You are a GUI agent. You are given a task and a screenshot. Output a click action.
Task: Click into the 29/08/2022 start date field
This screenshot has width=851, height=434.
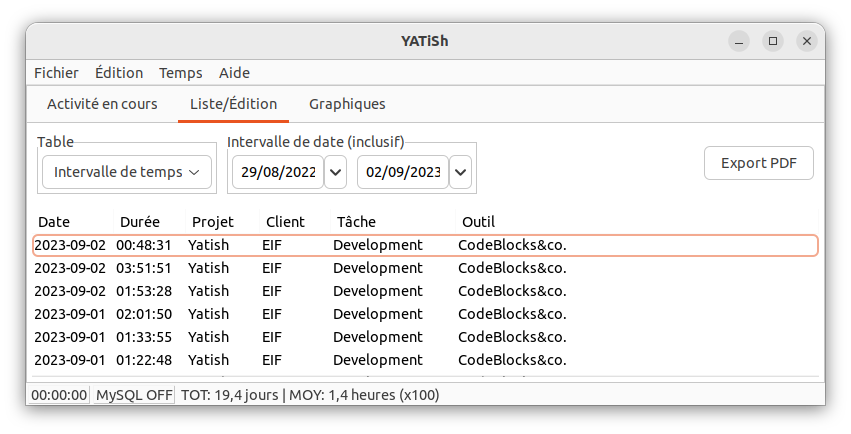pos(278,172)
